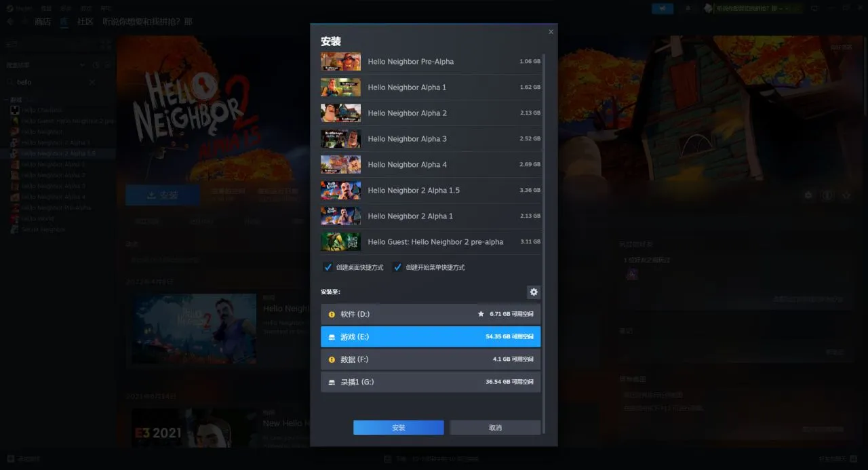Click the library search field containing hello
This screenshot has height=470, width=868.
51,82
